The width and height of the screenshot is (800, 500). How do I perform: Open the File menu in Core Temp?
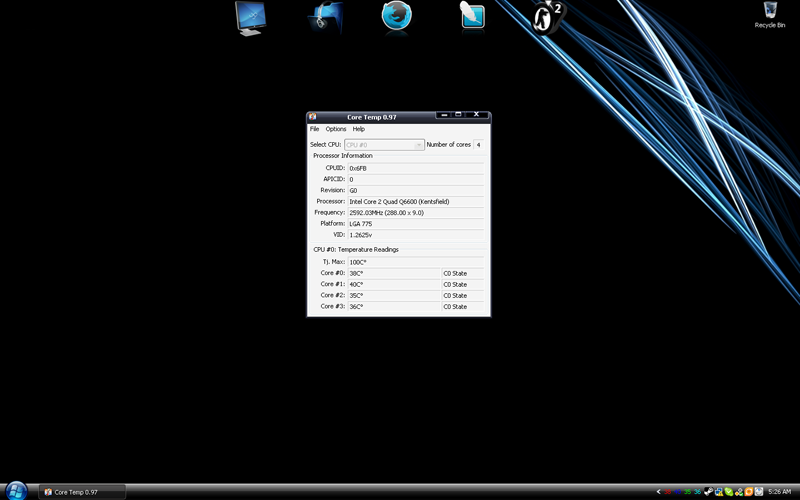click(314, 129)
